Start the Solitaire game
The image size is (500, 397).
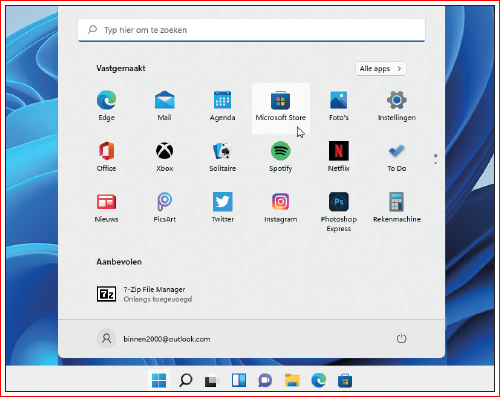(222, 157)
